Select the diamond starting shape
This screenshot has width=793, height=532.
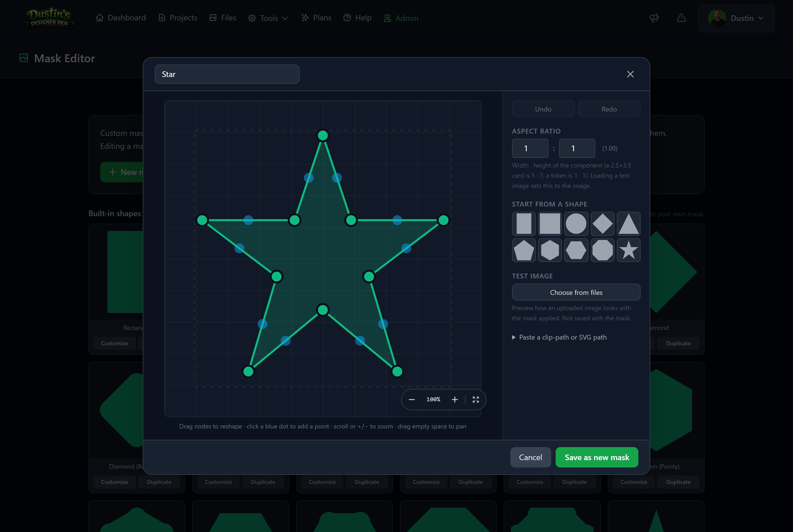tap(602, 224)
